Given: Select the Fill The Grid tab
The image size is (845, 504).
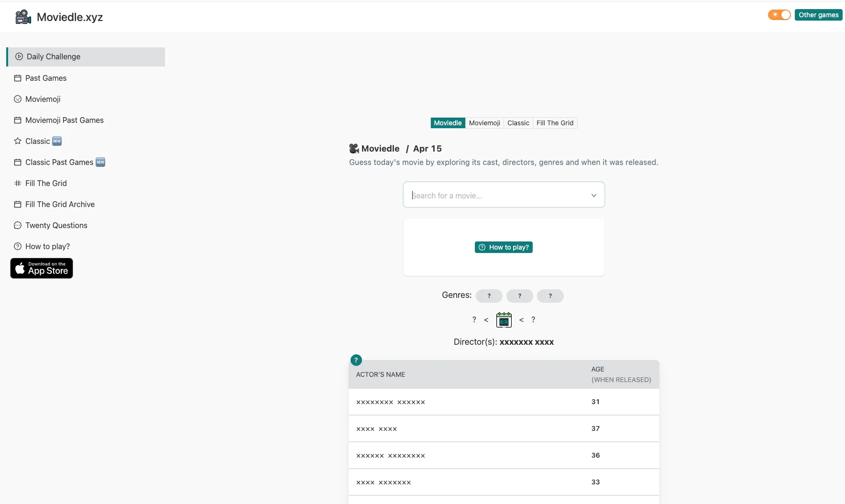Looking at the screenshot, I should [x=554, y=123].
